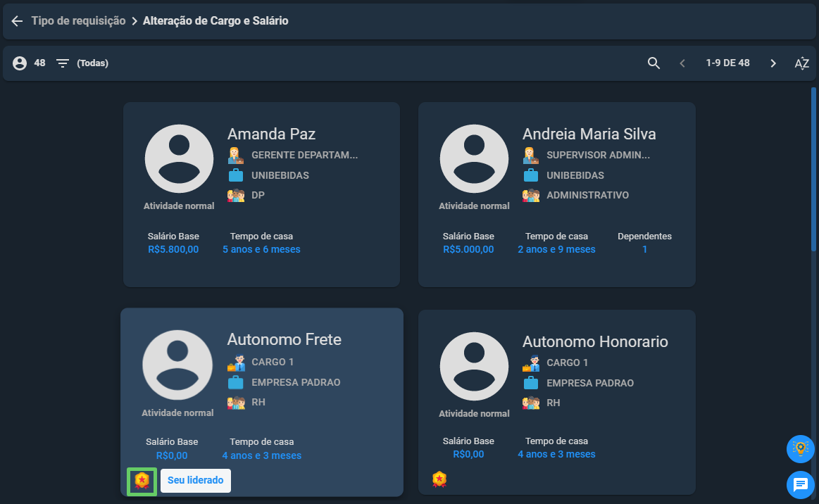The width and height of the screenshot is (819, 504).
Task: Select Amanda Paz avatar picture
Action: (x=179, y=158)
